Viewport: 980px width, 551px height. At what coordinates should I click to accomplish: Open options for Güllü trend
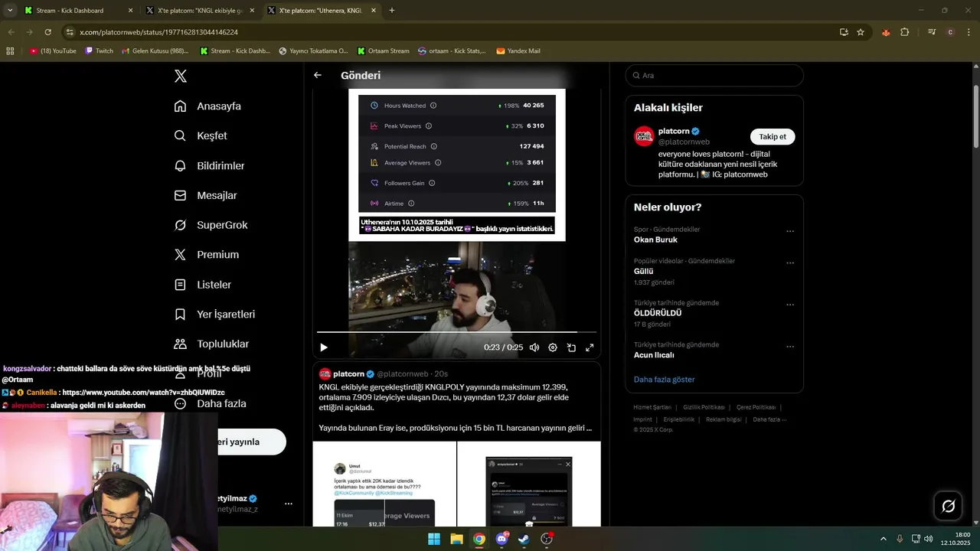pos(790,262)
